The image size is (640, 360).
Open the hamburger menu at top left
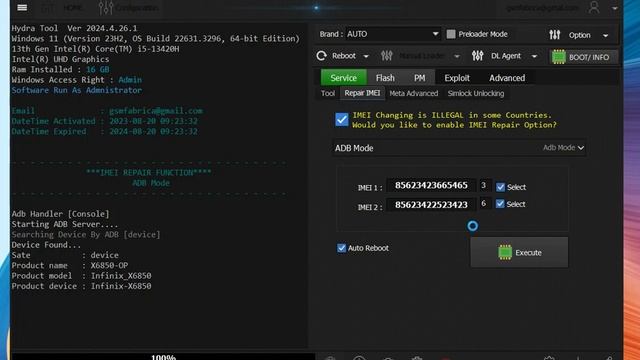coord(22,8)
